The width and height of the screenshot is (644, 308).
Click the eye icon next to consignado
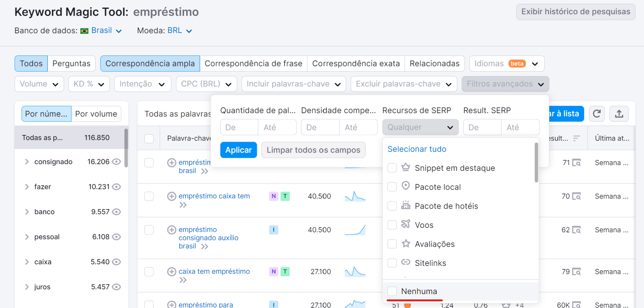click(117, 162)
